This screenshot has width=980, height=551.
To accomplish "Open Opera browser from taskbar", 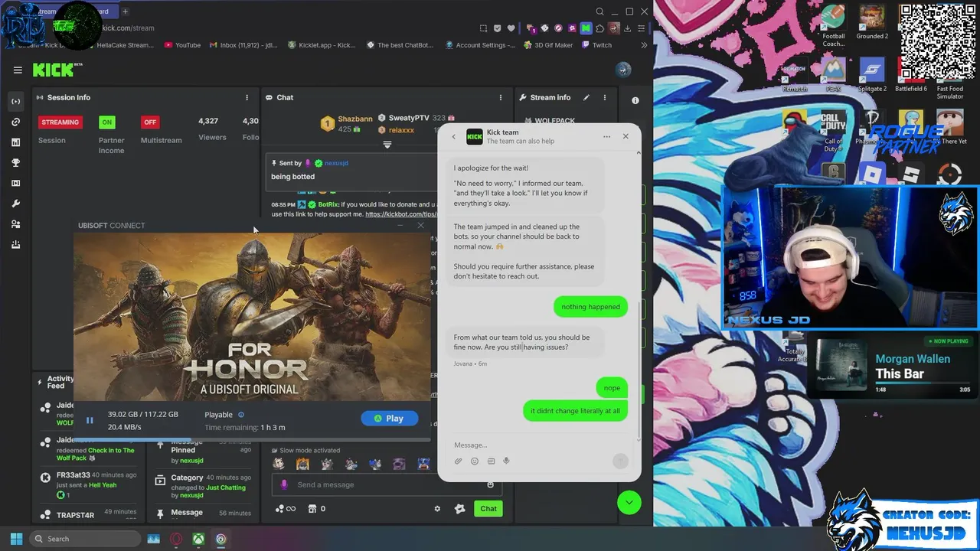I will [x=176, y=539].
